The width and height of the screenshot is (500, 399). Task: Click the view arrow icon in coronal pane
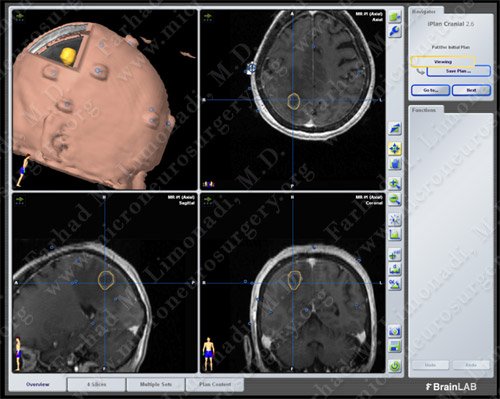click(x=208, y=200)
